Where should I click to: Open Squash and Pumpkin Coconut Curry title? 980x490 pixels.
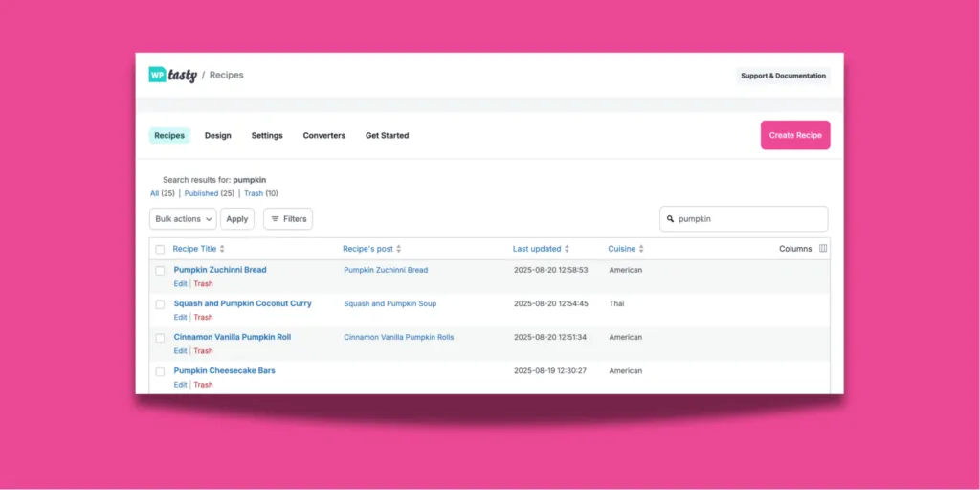pos(242,303)
